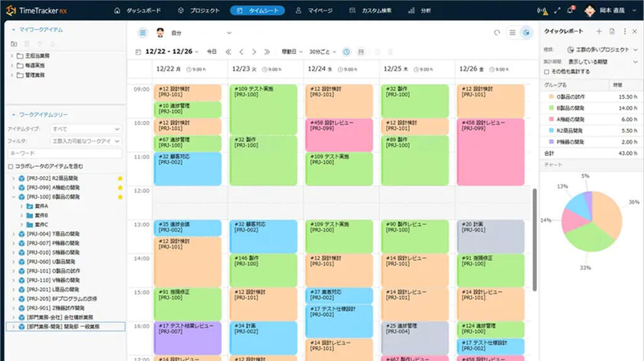Click the fullscreen expand arrows icon
Image resolution: width=644 pixels, height=361 pixels.
point(557,11)
